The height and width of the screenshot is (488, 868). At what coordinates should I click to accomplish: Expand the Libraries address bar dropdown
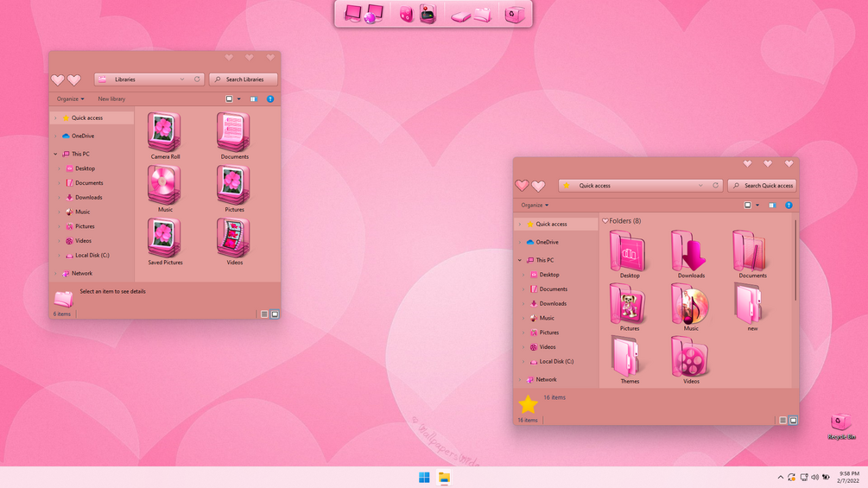click(182, 79)
